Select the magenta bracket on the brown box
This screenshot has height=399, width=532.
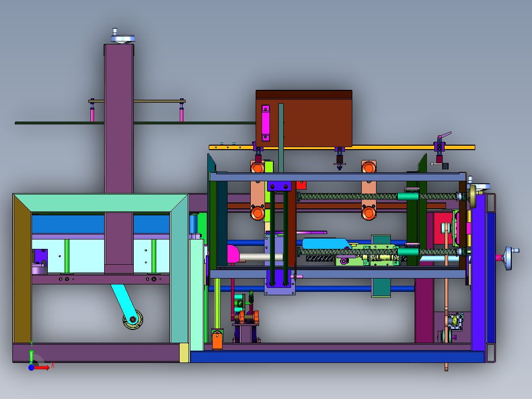tap(266, 123)
